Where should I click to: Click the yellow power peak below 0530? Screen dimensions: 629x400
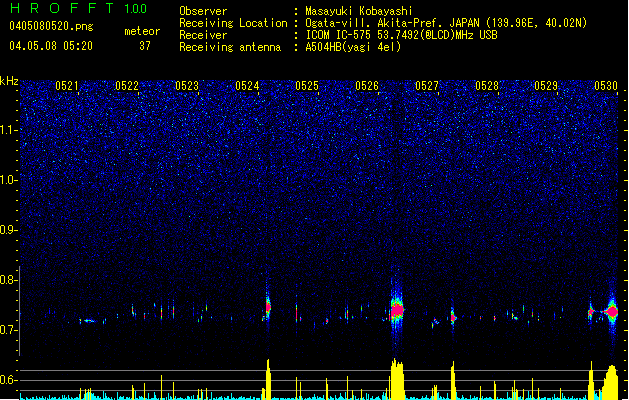click(x=611, y=382)
